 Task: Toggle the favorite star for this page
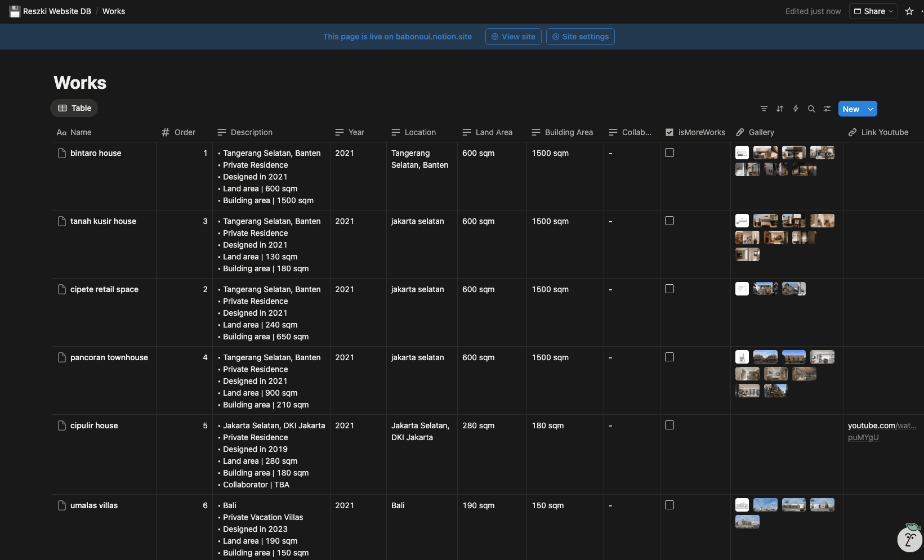909,11
